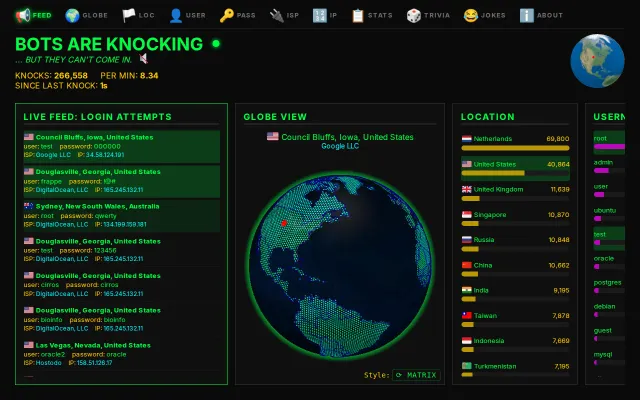Click the green live status dot
This screenshot has height=400, width=640.
tap(216, 43)
